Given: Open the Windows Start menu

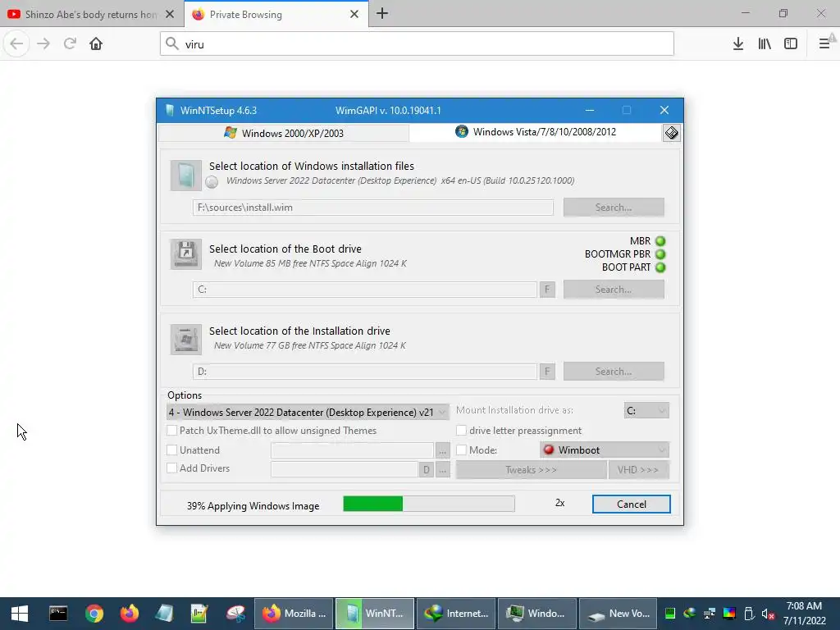Looking at the screenshot, I should coord(20,614).
